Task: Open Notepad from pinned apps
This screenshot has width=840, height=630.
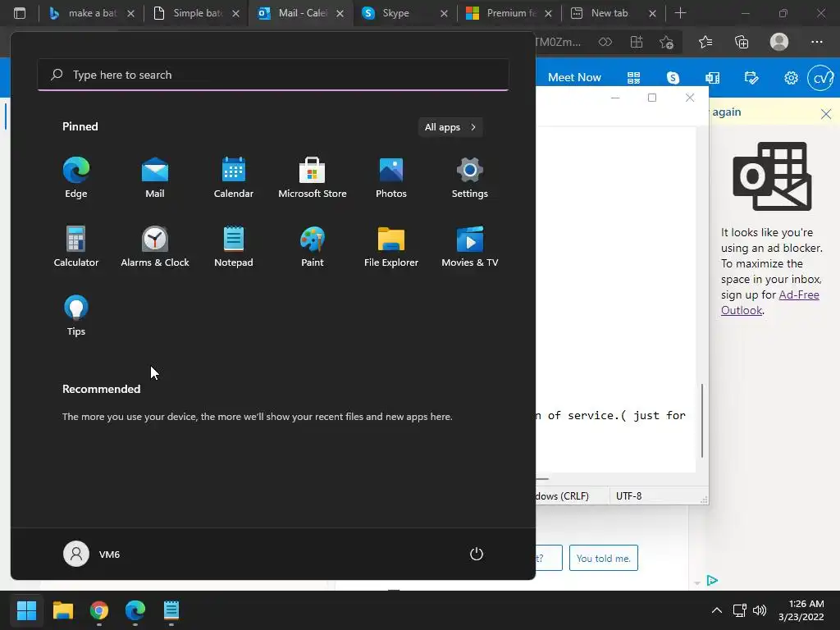Action: click(x=234, y=246)
